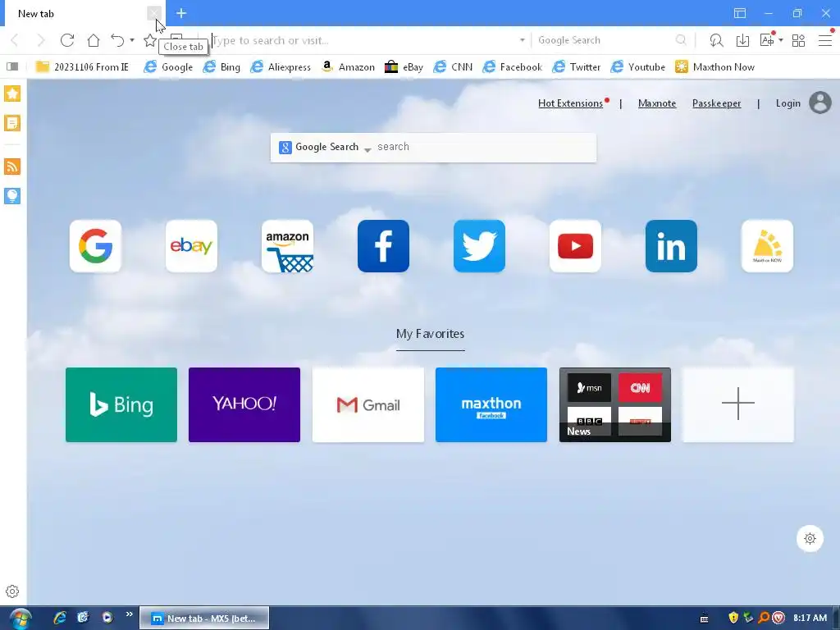
Task: Click the Reload page icon
Action: click(67, 40)
